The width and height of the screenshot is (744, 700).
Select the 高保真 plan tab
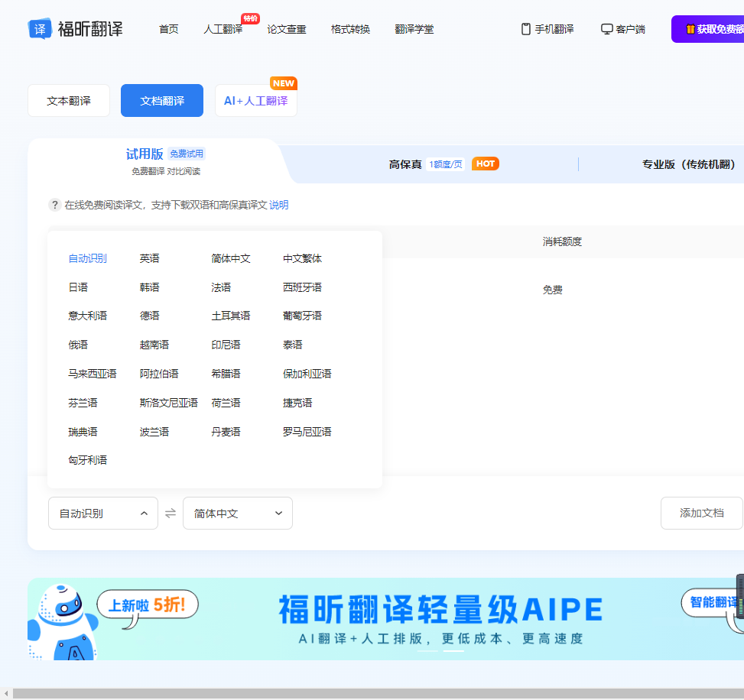[x=443, y=164]
